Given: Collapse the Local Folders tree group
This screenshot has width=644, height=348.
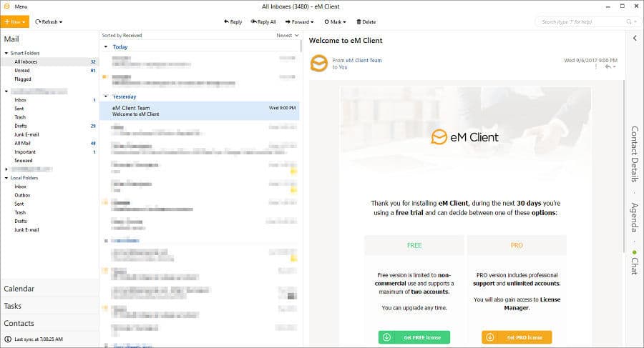Looking at the screenshot, I should [x=6, y=178].
